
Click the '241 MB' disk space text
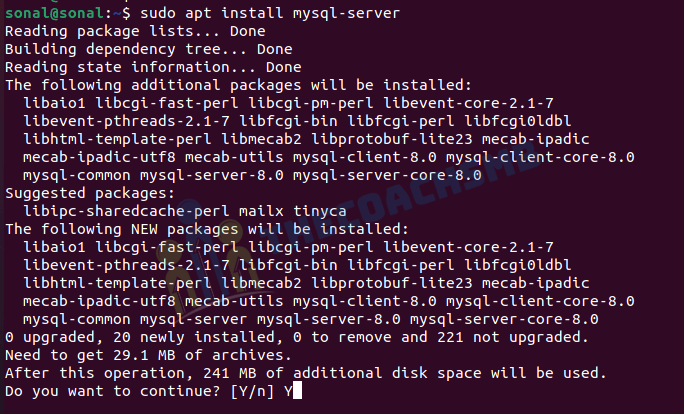coord(229,373)
